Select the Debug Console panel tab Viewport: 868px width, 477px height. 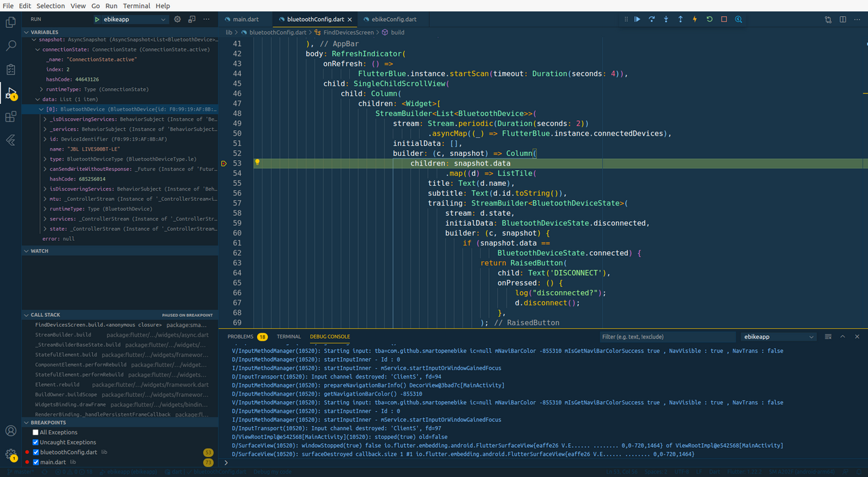coord(330,337)
